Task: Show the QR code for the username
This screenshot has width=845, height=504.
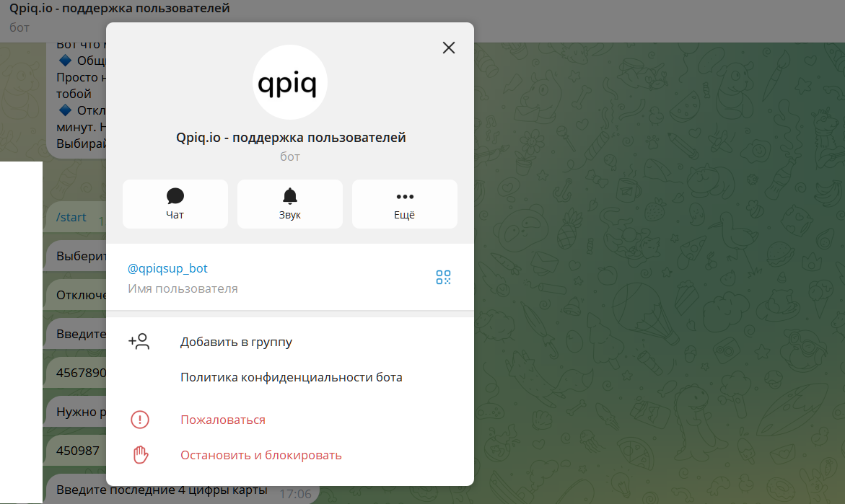Action: coord(443,278)
